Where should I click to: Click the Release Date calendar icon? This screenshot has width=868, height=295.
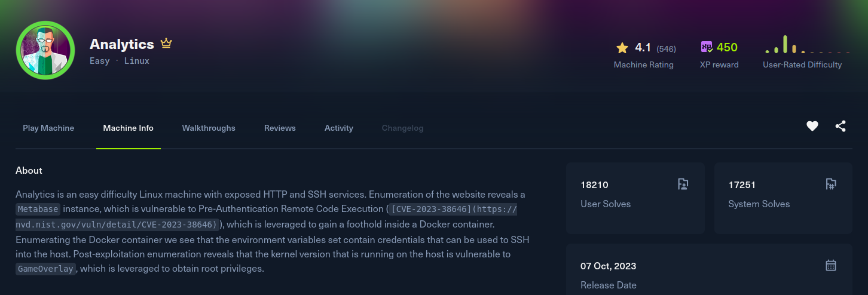point(830,265)
